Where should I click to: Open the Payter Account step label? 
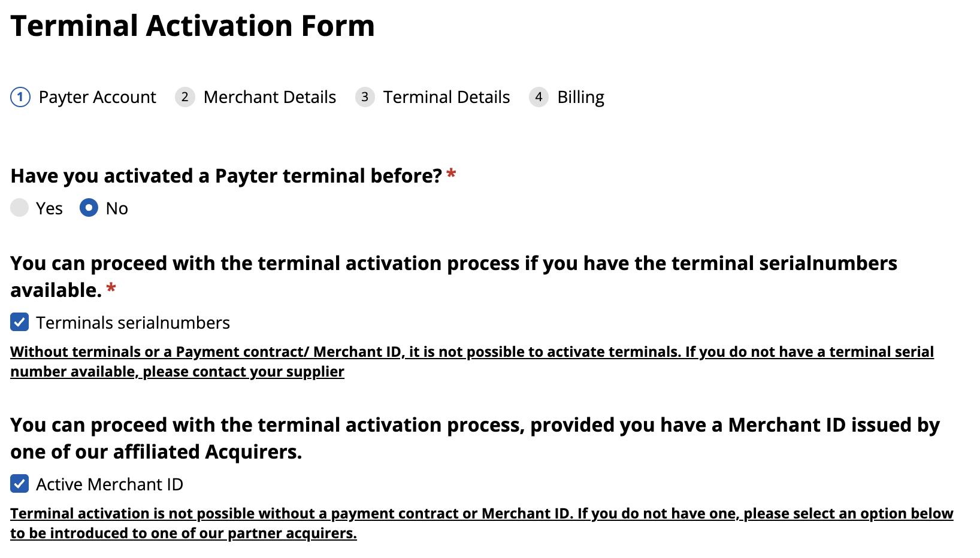click(97, 97)
